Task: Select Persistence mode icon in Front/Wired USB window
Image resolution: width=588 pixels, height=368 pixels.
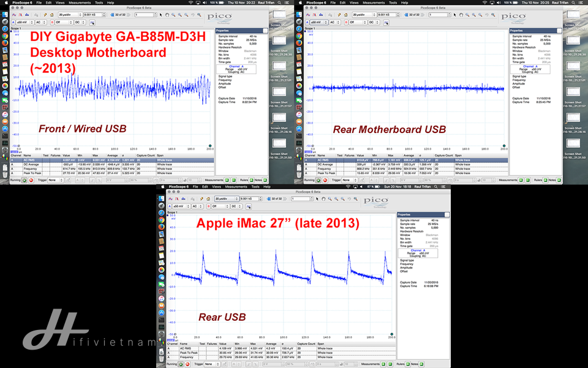Action: (x=20, y=15)
